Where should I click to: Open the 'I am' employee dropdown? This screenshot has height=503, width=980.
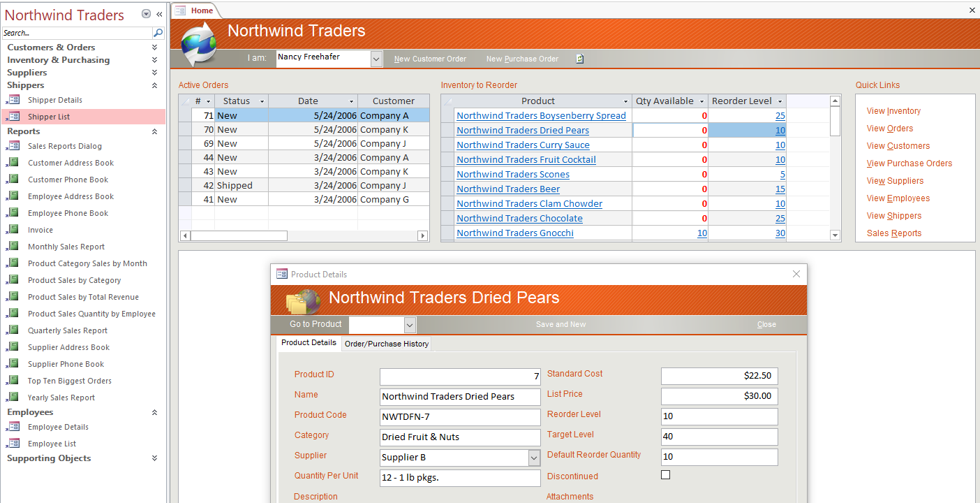[376, 59]
